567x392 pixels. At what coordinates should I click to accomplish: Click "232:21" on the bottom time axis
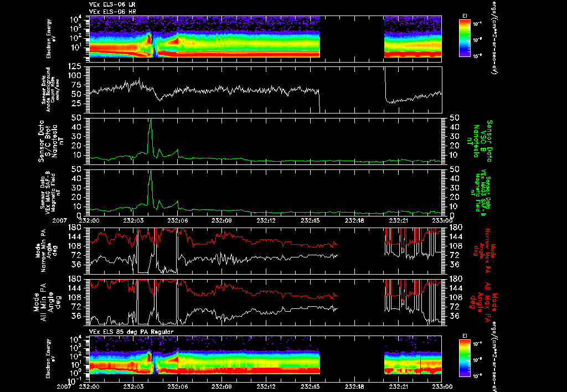(399, 386)
